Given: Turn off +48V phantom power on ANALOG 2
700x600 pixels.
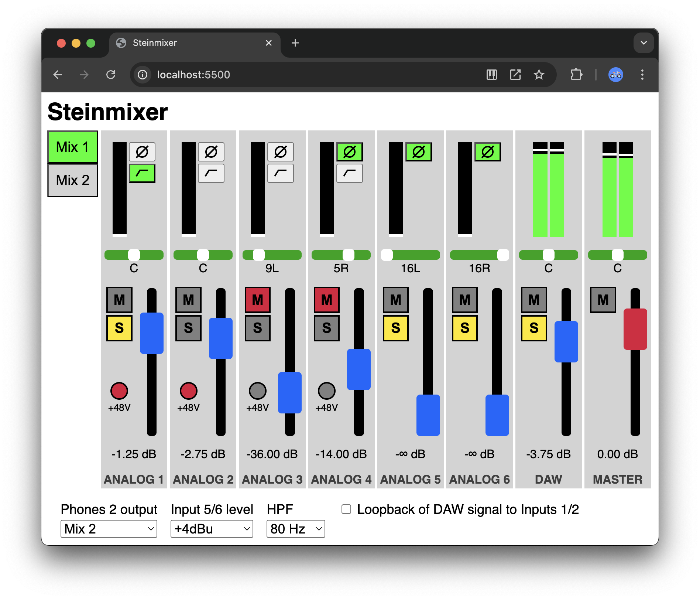Looking at the screenshot, I should point(189,391).
